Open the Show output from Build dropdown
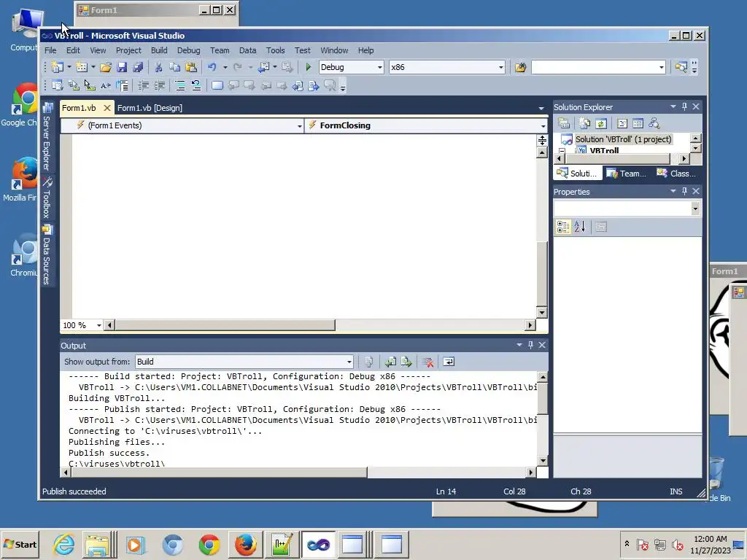This screenshot has width=747, height=560. tap(349, 362)
